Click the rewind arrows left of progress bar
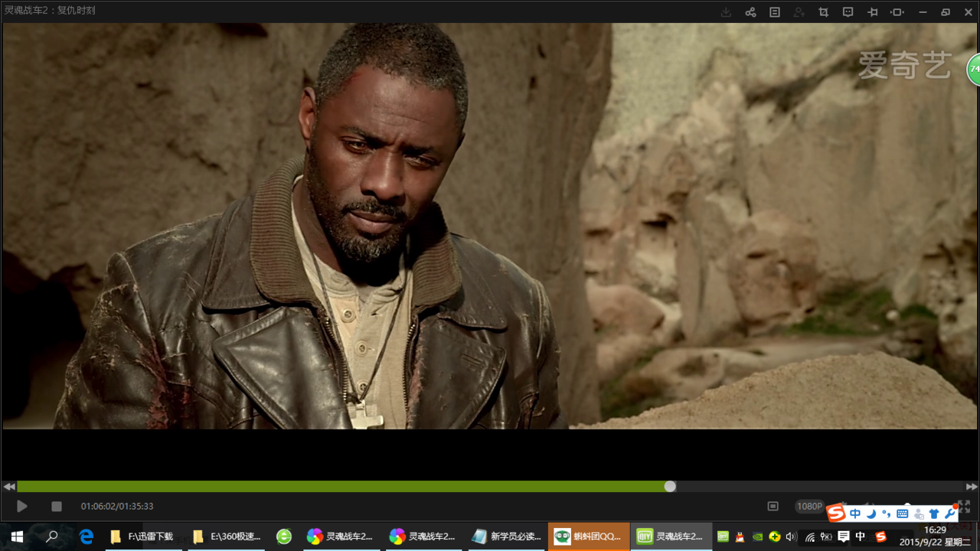Viewport: 980px width, 551px height. click(x=8, y=487)
